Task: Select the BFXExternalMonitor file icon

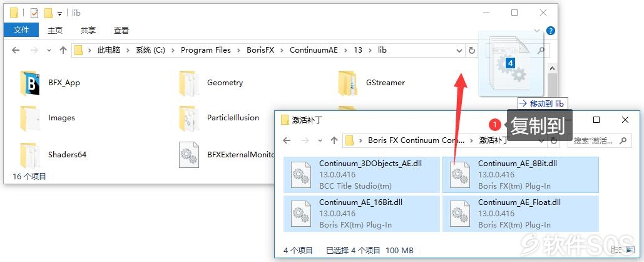Action: pos(189,155)
